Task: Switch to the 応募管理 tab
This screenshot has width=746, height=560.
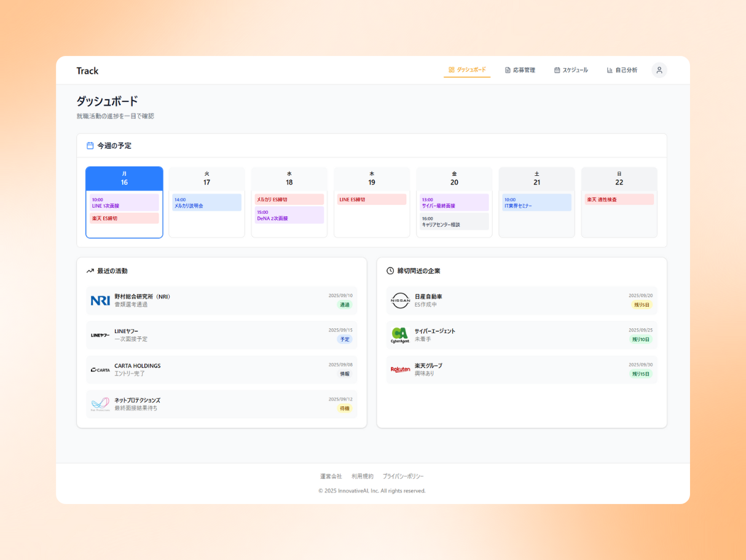Action: [520, 70]
